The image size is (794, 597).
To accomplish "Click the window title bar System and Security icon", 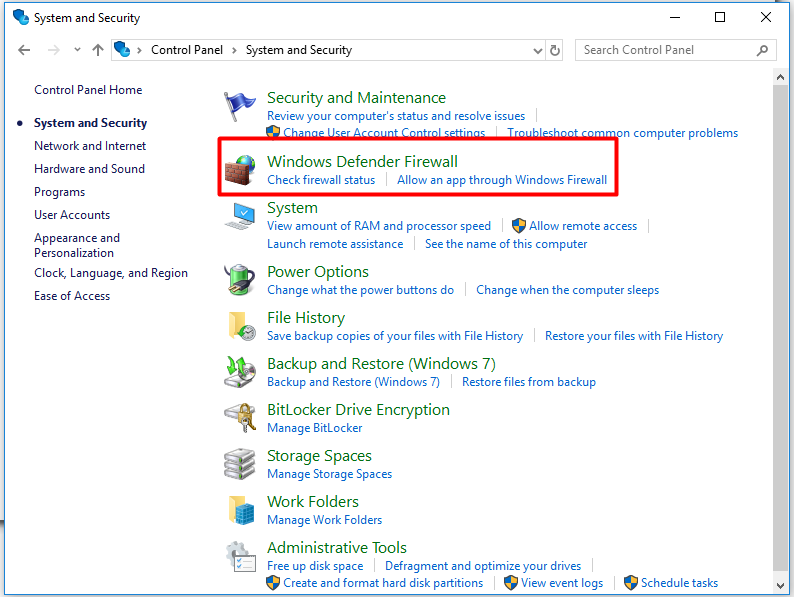I will point(21,17).
